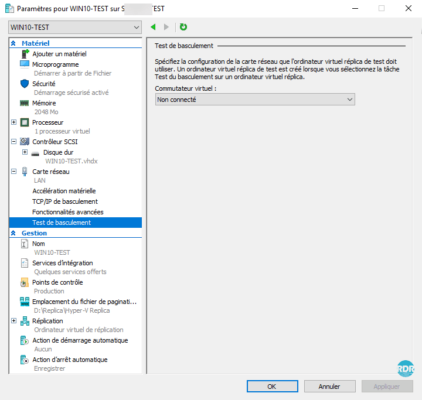
Task: Select Ajouter un matériel
Action: pyautogui.click(x=59, y=54)
